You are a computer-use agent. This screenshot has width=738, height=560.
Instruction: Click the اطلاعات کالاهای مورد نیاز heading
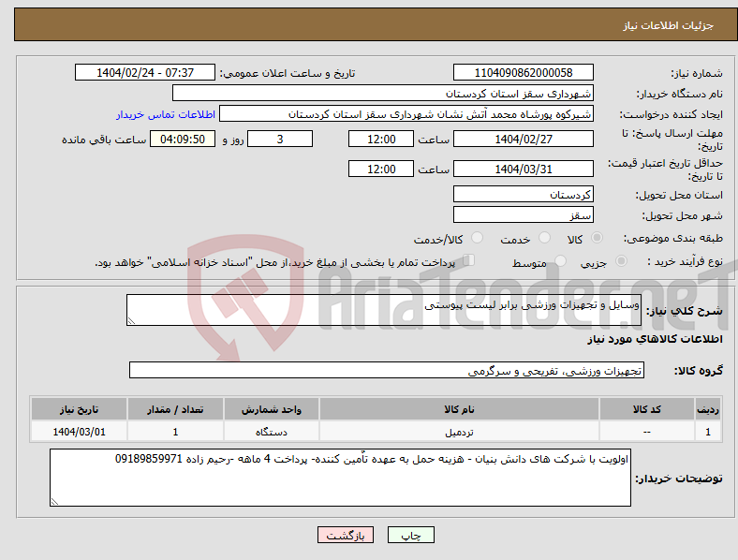pyautogui.click(x=655, y=339)
